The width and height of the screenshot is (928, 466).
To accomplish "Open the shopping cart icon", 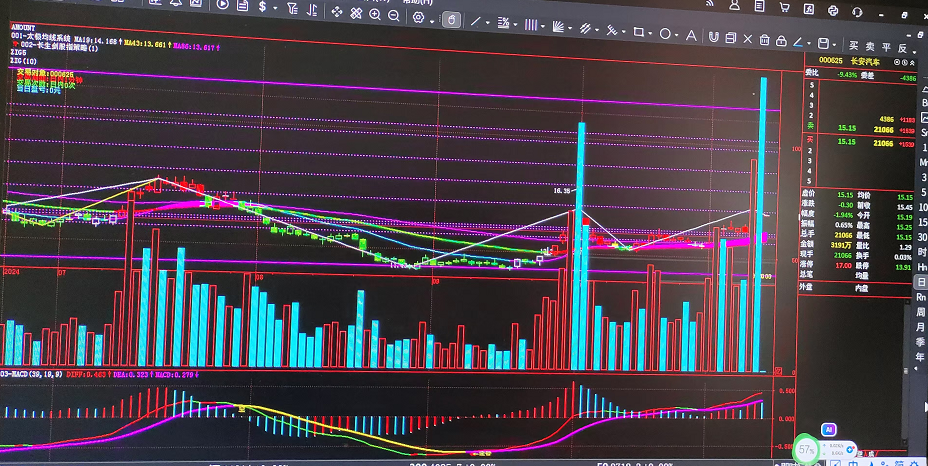I will tap(784, 7).
